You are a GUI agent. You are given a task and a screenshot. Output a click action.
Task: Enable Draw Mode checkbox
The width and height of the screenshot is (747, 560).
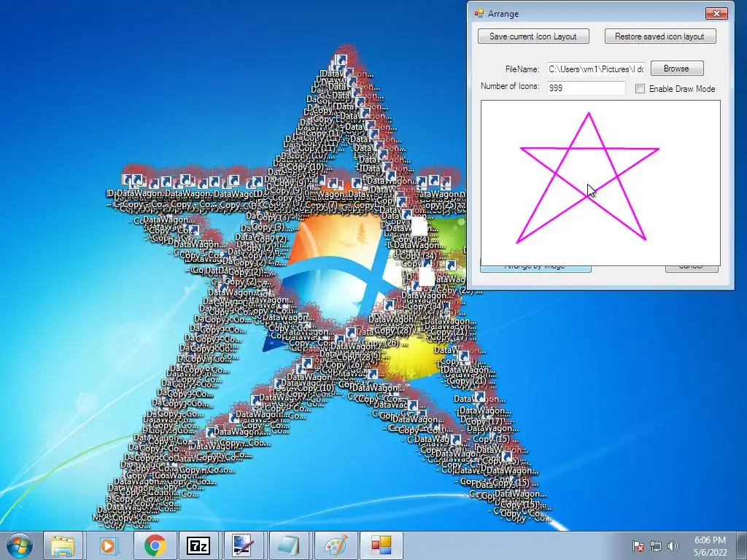(640, 88)
